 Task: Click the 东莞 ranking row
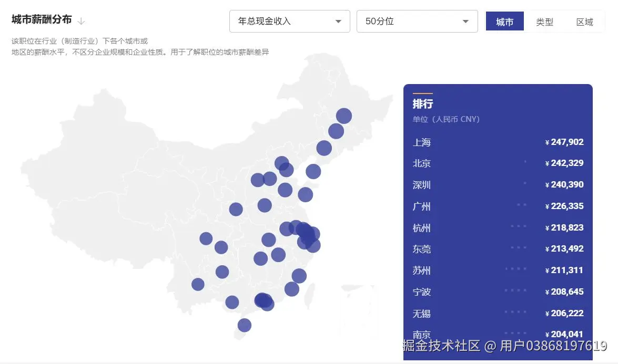coord(498,248)
